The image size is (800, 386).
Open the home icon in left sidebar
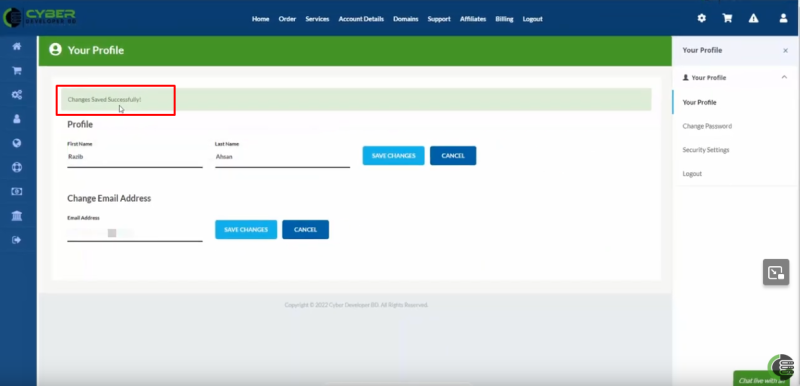click(x=17, y=46)
